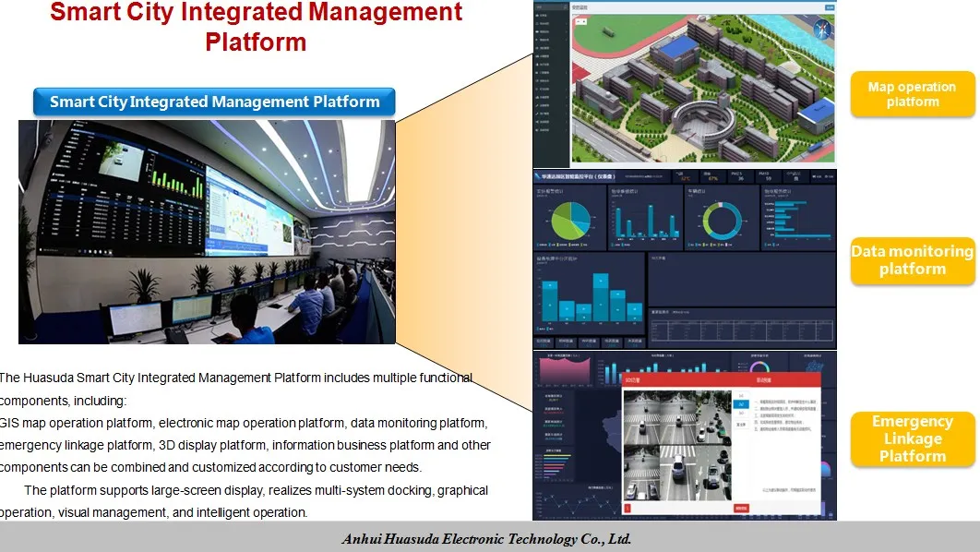Click the red header of the emergency popup
Viewport: 980px width, 552px height.
click(x=722, y=380)
